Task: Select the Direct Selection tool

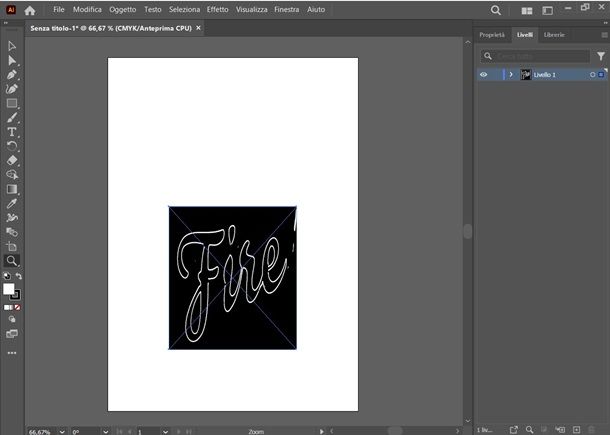Action: (x=12, y=60)
